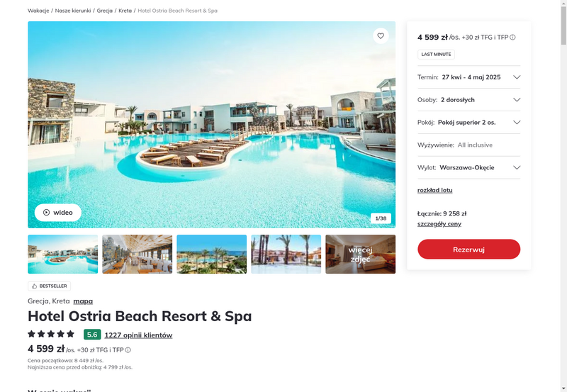Image resolution: width=567 pixels, height=392 pixels.
Task: Click the Bestseller thumbs-up badge
Action: point(49,286)
